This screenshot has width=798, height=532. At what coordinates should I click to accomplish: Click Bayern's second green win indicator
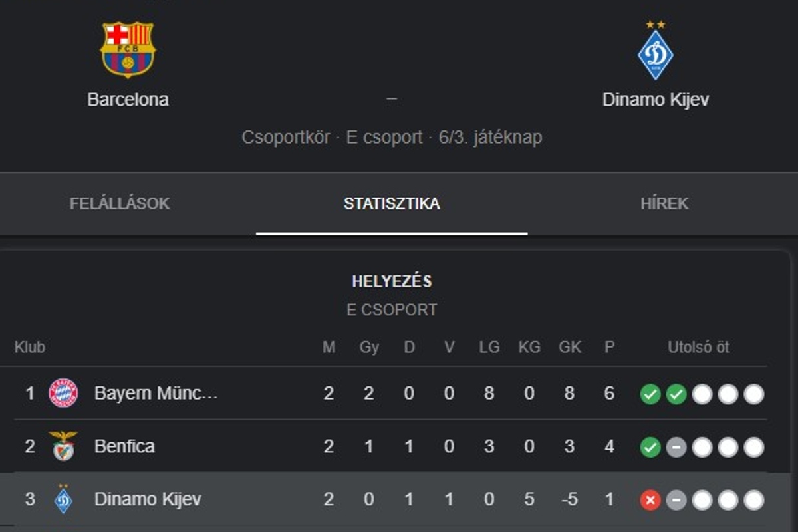pyautogui.click(x=676, y=394)
